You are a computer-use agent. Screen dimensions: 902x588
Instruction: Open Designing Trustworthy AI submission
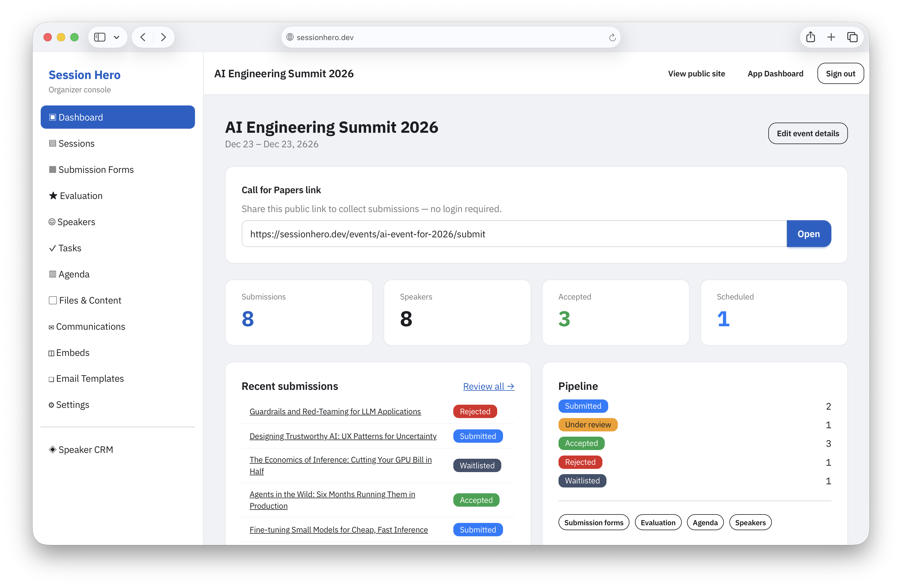pos(343,436)
